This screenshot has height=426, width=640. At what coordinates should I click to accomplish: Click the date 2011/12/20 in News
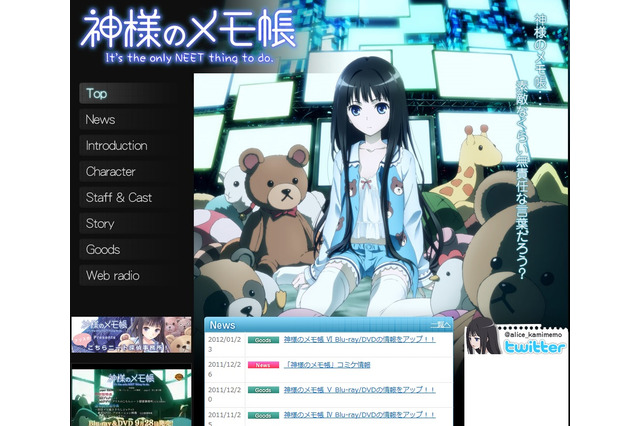pos(224,395)
